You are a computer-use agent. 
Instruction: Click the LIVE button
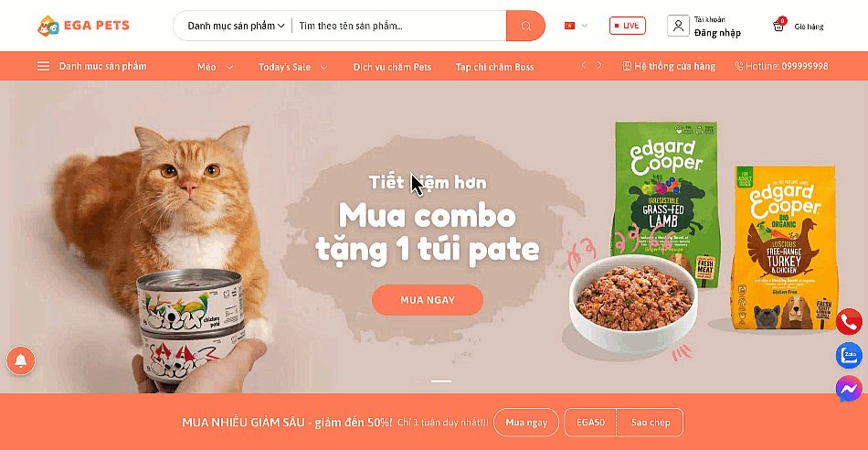pyautogui.click(x=627, y=26)
